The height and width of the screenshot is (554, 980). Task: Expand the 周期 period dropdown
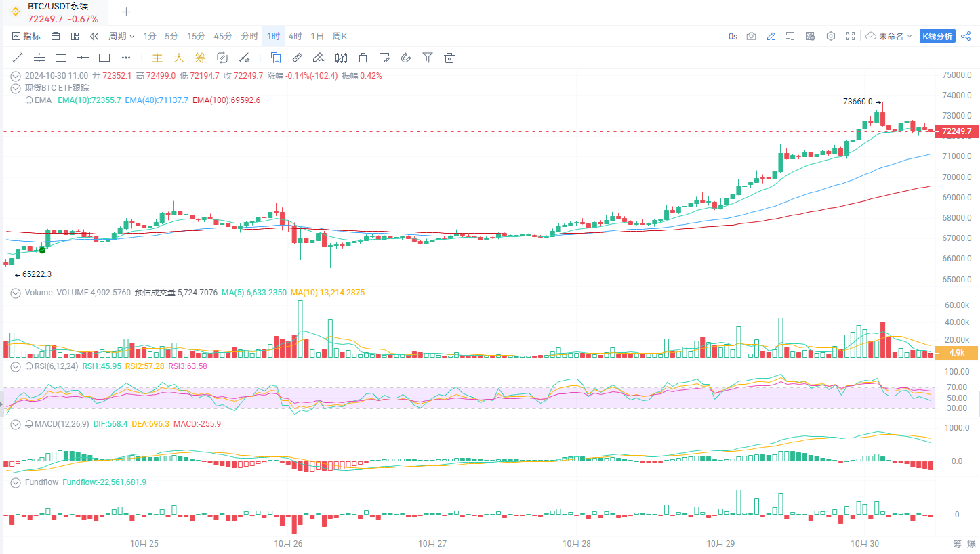tap(121, 36)
